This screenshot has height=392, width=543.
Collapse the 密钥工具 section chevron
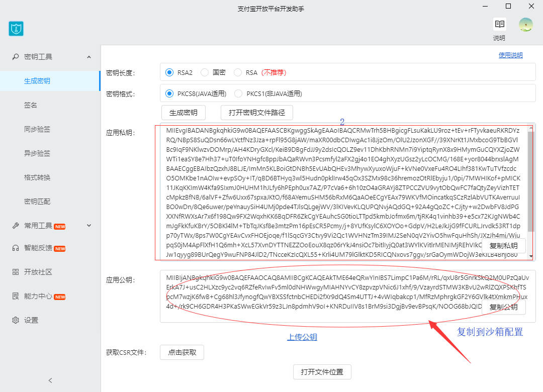[x=89, y=57]
